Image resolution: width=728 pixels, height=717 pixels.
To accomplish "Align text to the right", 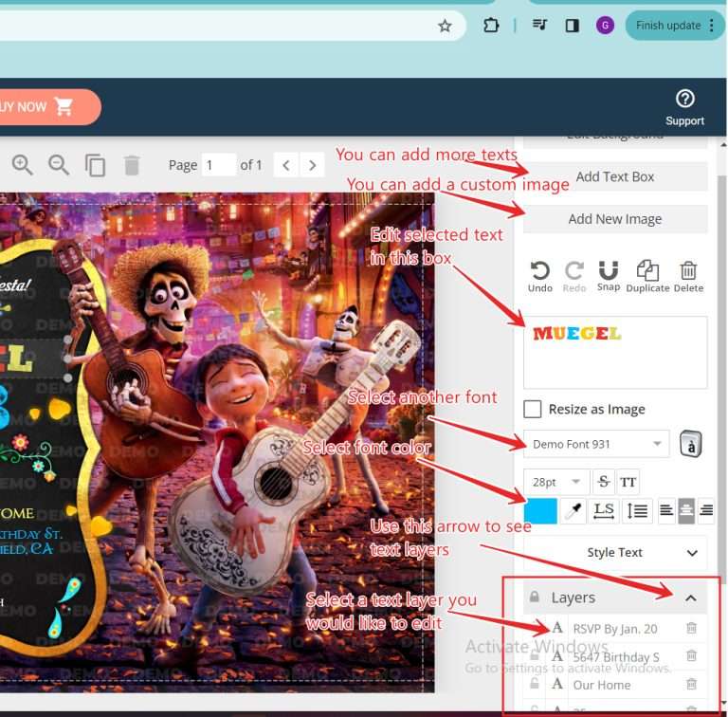I will tap(706, 511).
